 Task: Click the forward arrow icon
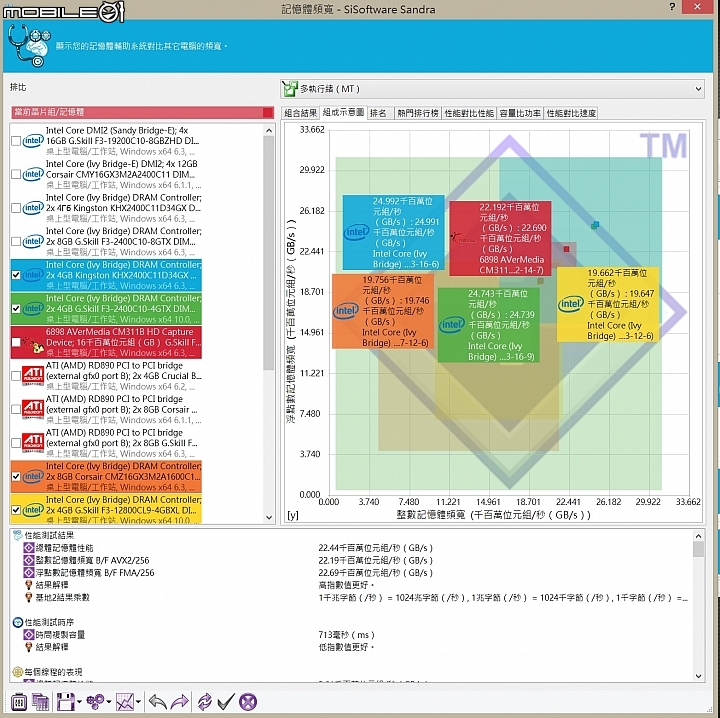(180, 702)
